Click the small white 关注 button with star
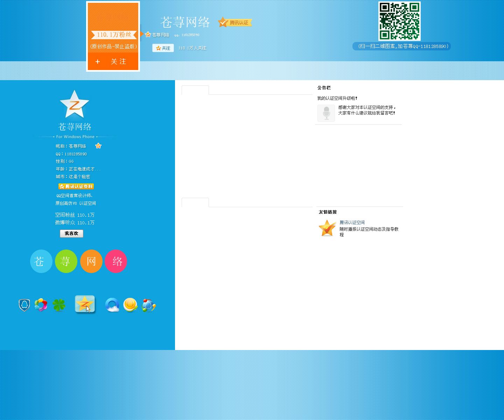 point(163,48)
